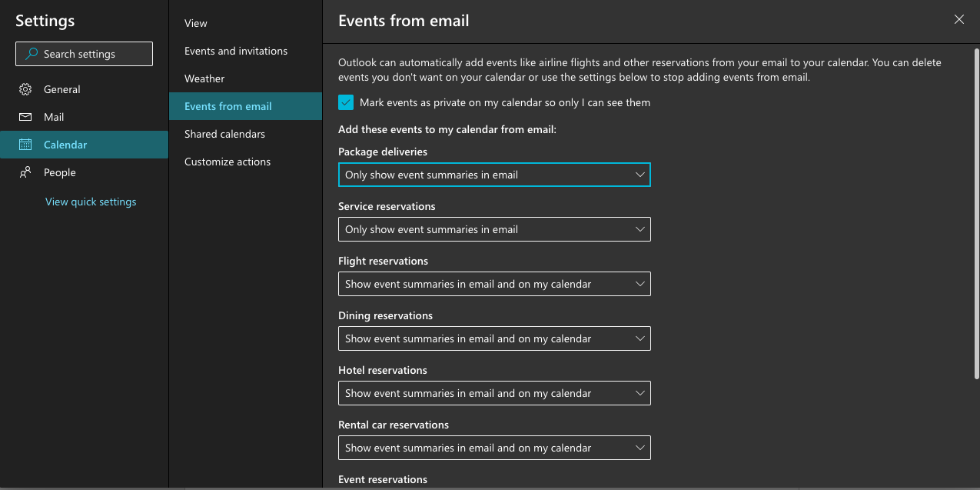The image size is (980, 490).
Task: Select the Events from email item
Action: click(245, 106)
